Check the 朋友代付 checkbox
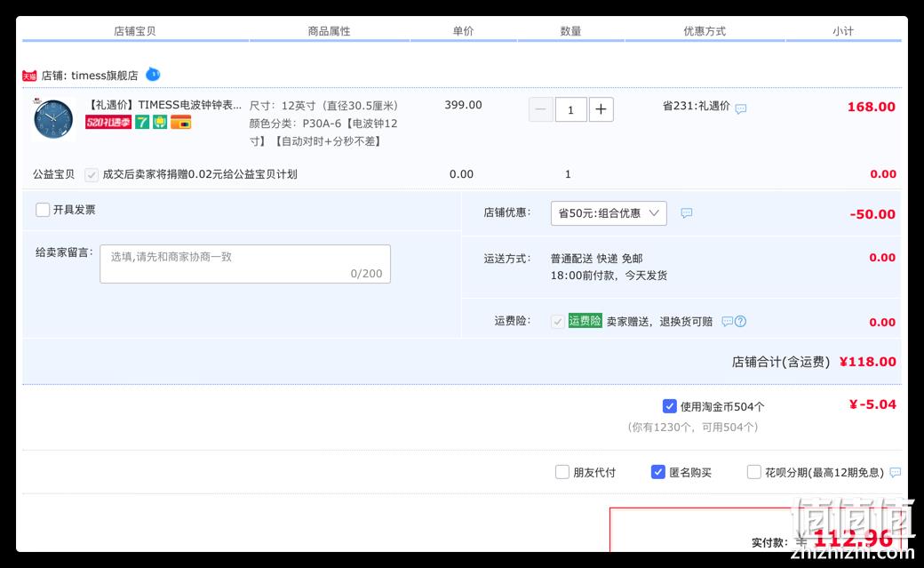Screen dimensions: 924x568 562,472
